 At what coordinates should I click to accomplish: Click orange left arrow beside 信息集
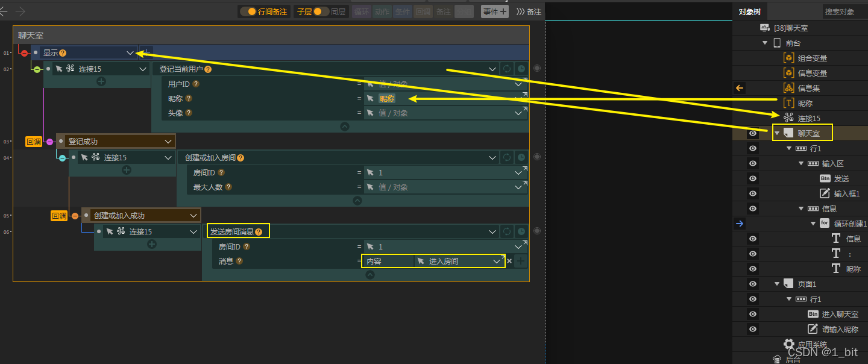click(x=740, y=88)
